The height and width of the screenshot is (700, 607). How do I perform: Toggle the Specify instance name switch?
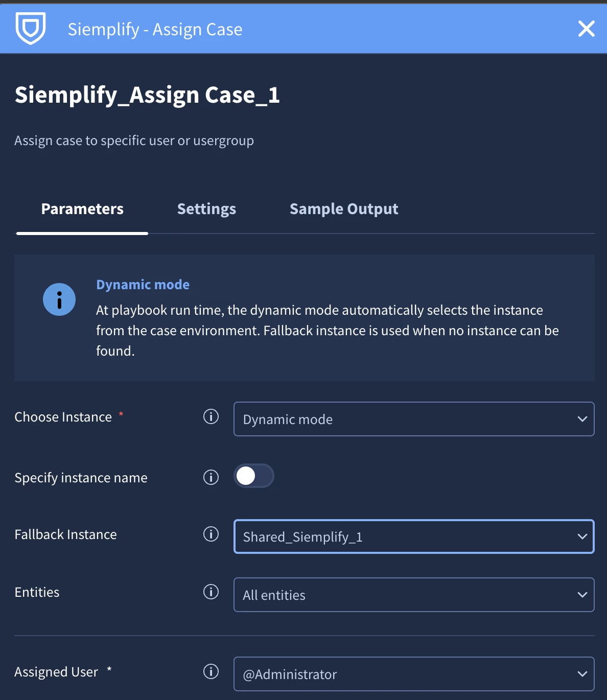254,476
